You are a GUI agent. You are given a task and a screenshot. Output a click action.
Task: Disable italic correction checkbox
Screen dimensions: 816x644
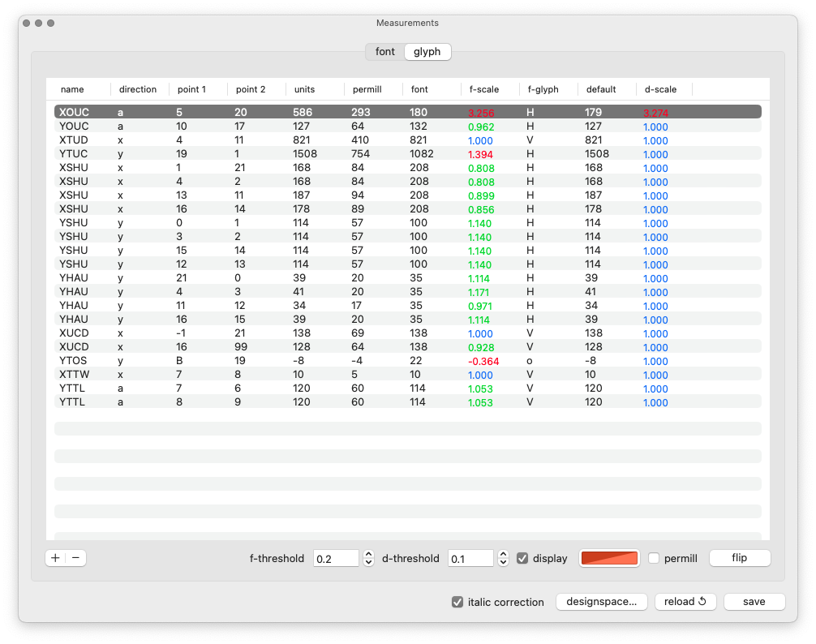458,602
